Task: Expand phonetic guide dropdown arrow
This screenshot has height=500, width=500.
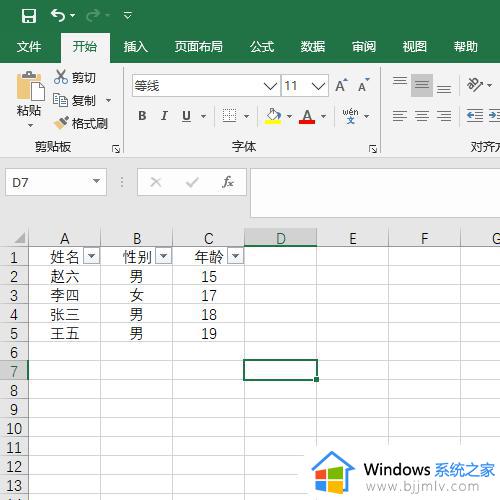Action: pyautogui.click(x=367, y=116)
